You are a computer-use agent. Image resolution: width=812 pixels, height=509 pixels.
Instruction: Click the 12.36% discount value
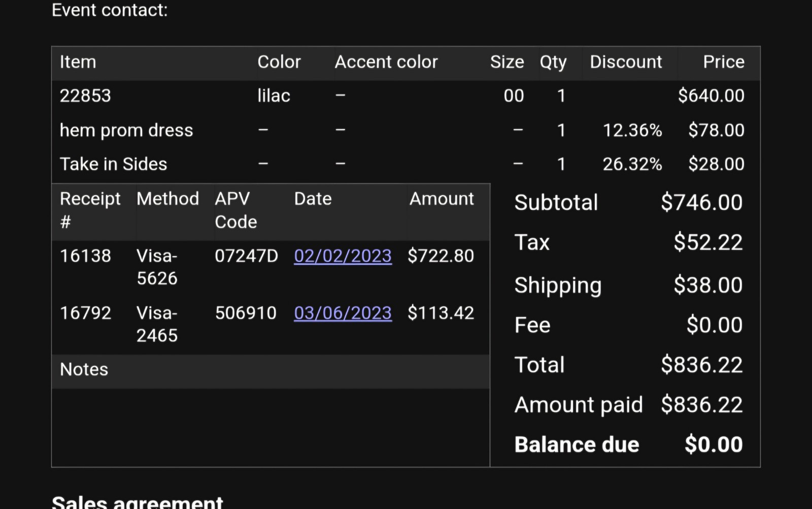632,131
